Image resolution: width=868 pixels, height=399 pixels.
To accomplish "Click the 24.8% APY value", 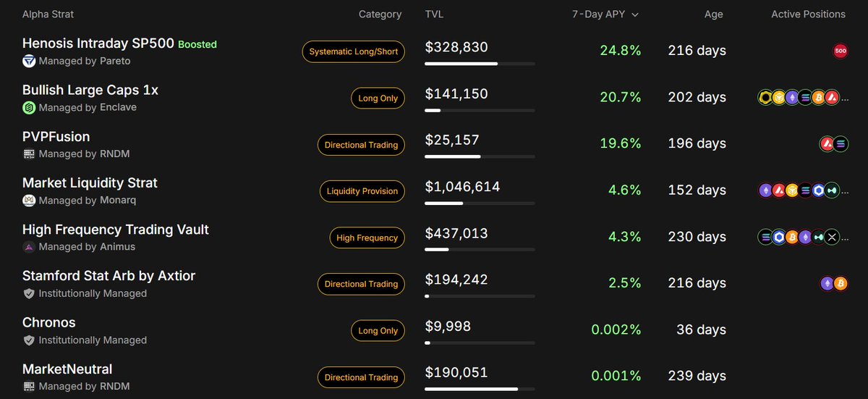I will coord(621,51).
